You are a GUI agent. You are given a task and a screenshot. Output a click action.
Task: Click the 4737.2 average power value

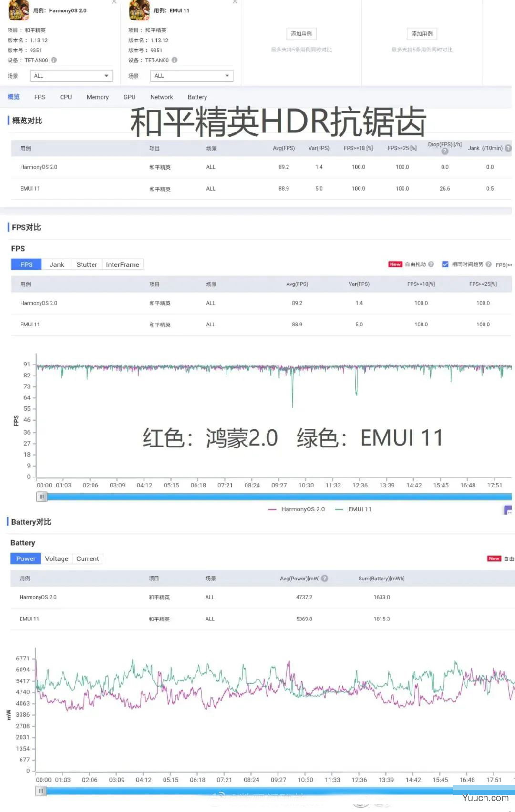pyautogui.click(x=304, y=597)
